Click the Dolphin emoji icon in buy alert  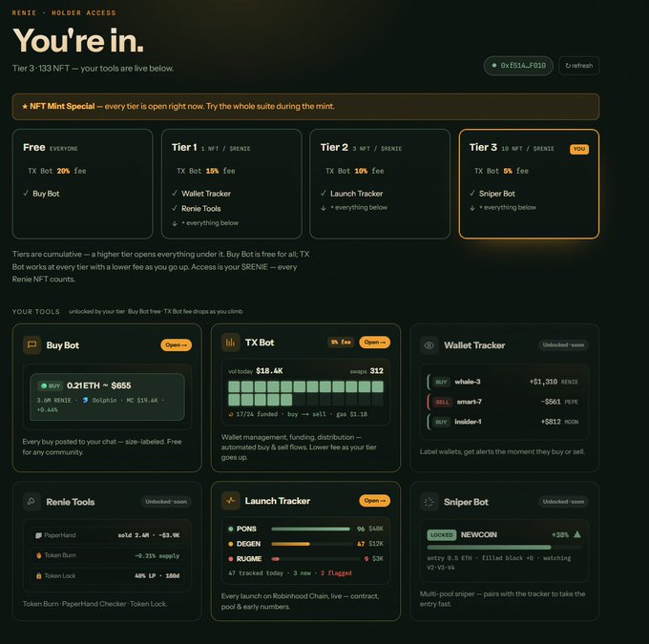(x=85, y=400)
